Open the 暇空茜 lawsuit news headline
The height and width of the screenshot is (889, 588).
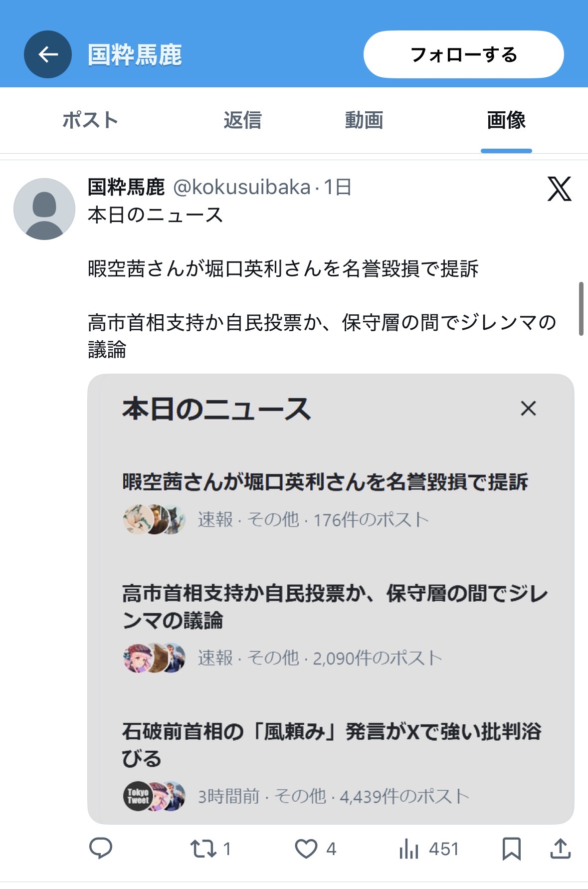pos(325,482)
